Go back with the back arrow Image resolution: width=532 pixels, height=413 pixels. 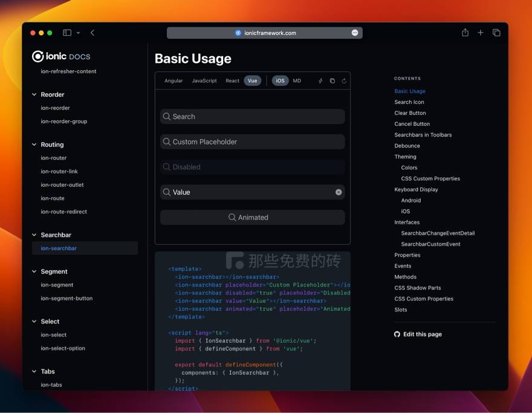coord(92,33)
